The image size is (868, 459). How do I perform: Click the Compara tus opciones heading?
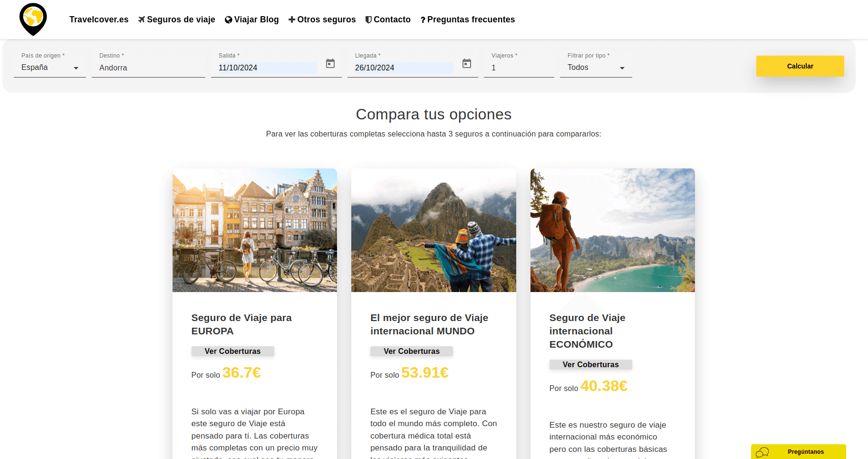[x=434, y=114]
